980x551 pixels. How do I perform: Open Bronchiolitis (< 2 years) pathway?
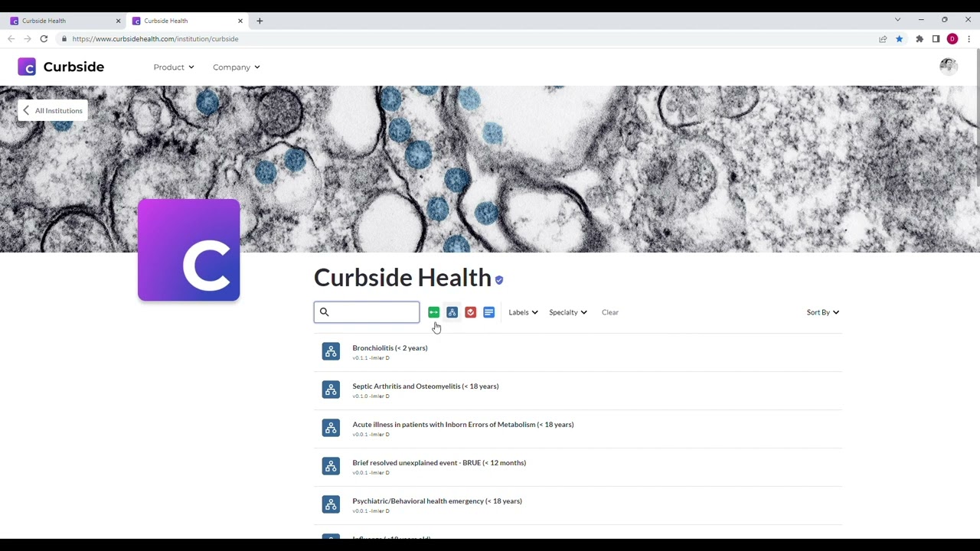[390, 348]
